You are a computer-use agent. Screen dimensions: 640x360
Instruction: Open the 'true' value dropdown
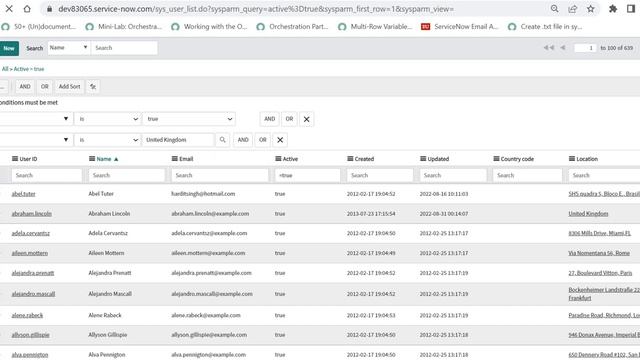pyautogui.click(x=189, y=119)
